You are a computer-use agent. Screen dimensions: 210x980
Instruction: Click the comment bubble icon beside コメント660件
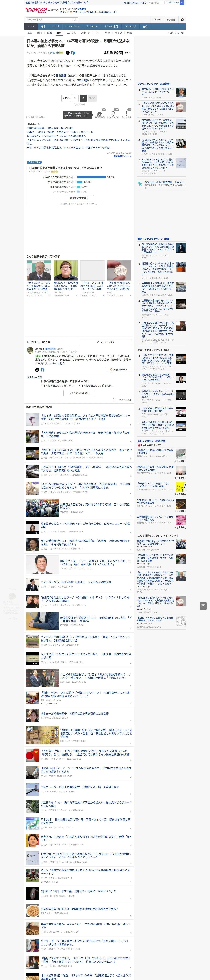(x=29, y=342)
